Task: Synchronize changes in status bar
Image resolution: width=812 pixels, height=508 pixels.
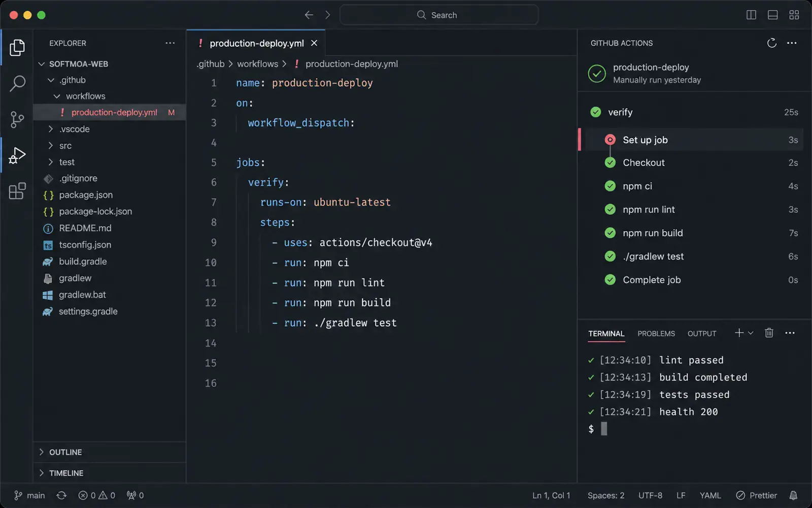Action: coord(61,495)
